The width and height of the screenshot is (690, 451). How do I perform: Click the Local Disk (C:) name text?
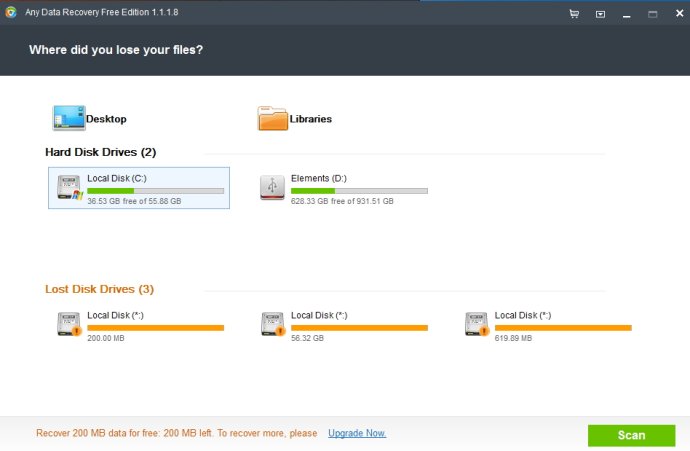coord(117,178)
